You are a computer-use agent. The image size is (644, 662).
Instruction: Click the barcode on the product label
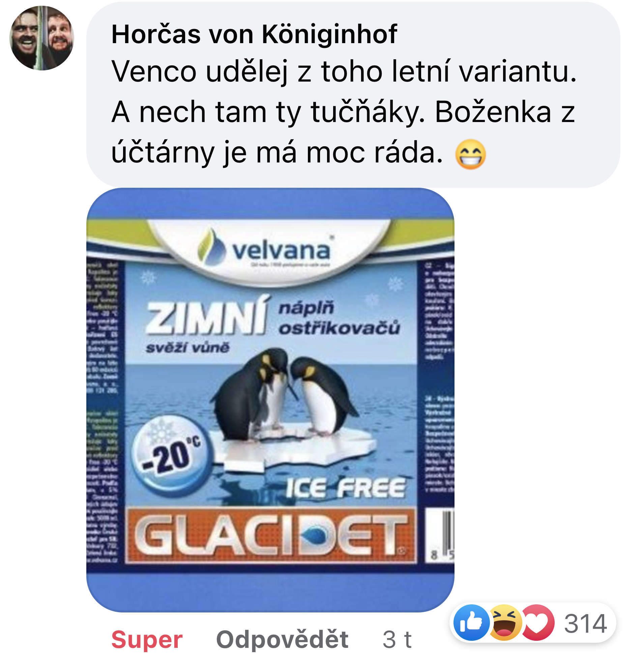click(x=439, y=535)
